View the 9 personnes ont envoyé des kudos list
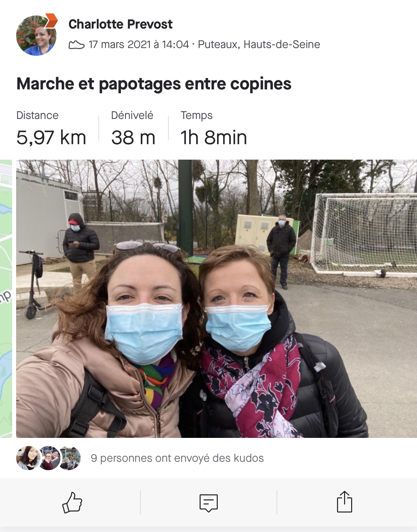This screenshot has height=532, width=417. [x=177, y=458]
